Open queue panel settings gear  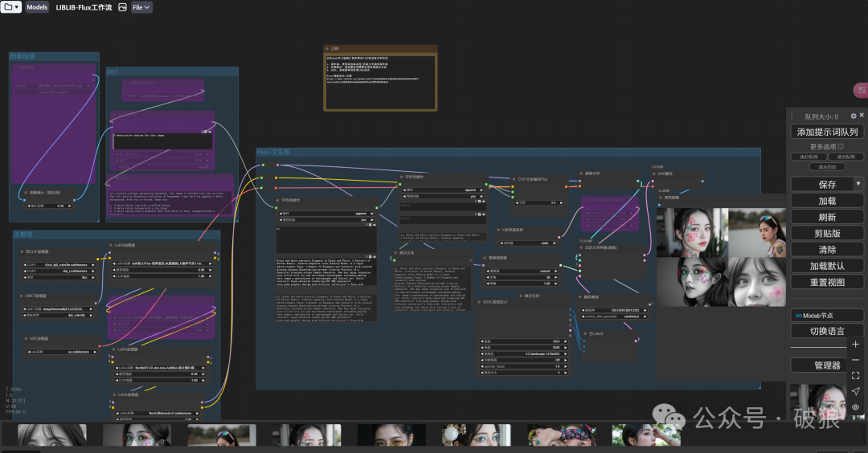[853, 116]
